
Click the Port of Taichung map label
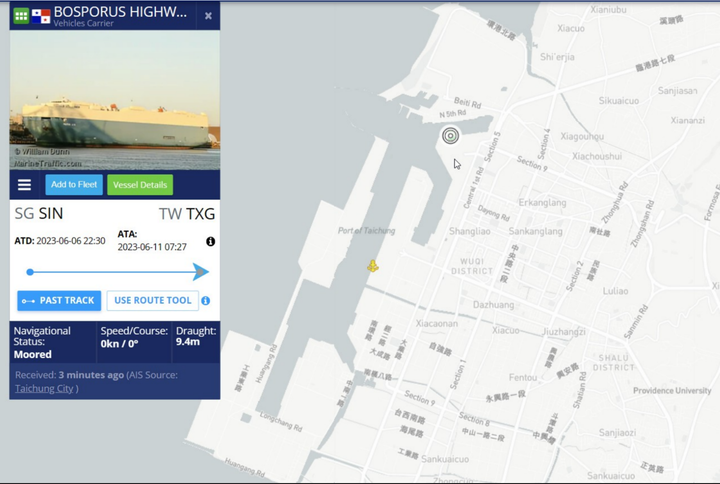click(x=366, y=231)
